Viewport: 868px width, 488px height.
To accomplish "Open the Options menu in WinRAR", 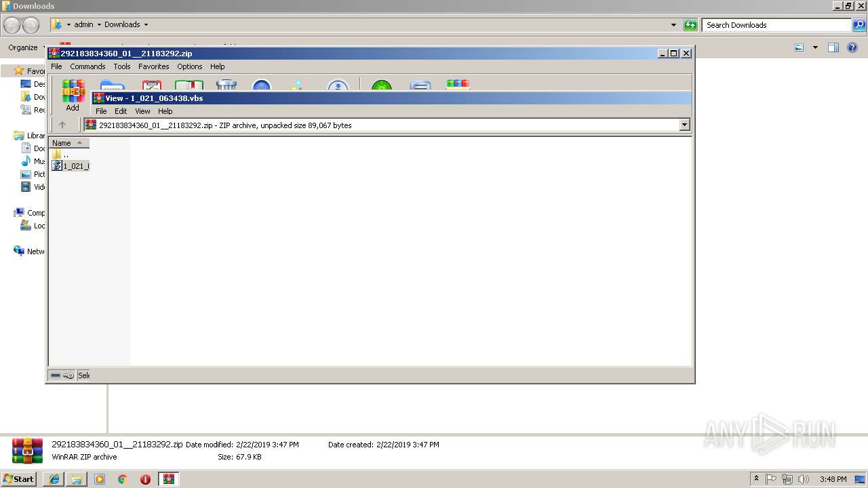I will point(190,66).
